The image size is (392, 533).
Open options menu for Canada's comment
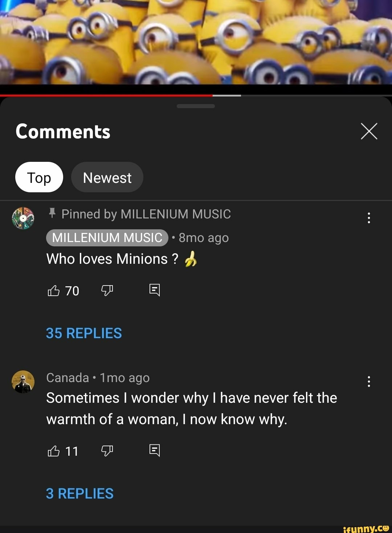(x=369, y=381)
